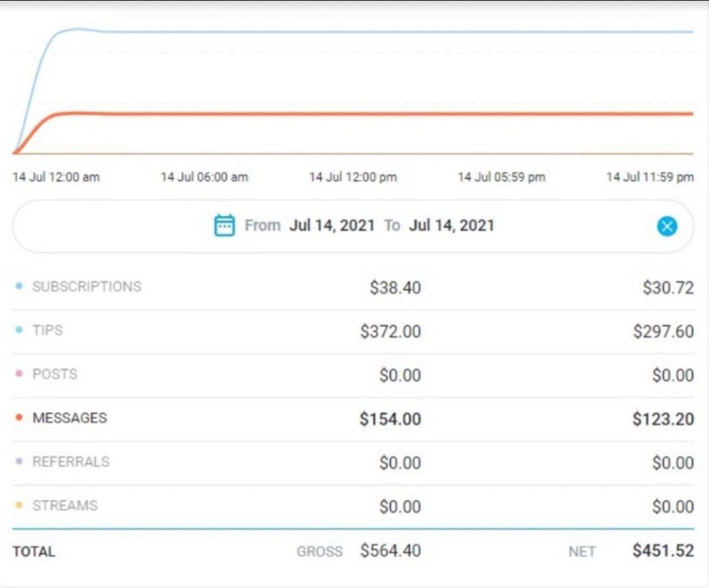Click Tips net value $297.60
709x588 pixels.
(663, 332)
